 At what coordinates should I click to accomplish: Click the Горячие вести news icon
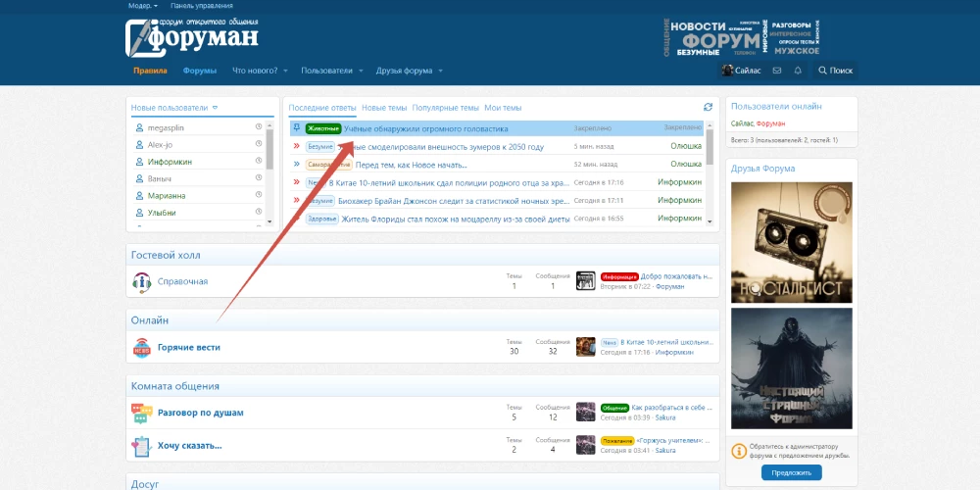tap(142, 348)
